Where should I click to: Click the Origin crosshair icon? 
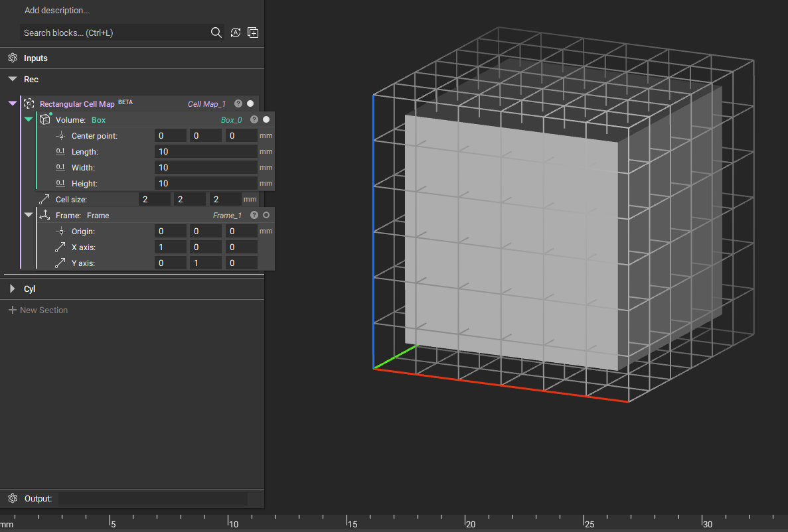(60, 231)
